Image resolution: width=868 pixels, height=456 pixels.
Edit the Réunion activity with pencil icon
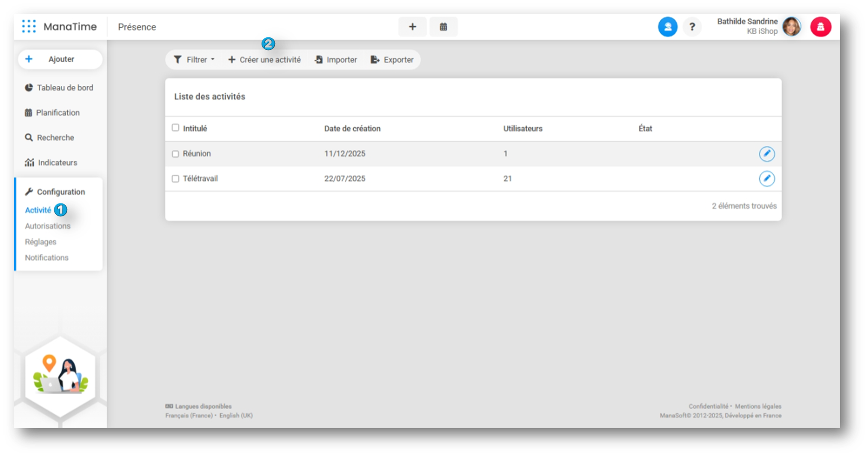click(x=766, y=154)
